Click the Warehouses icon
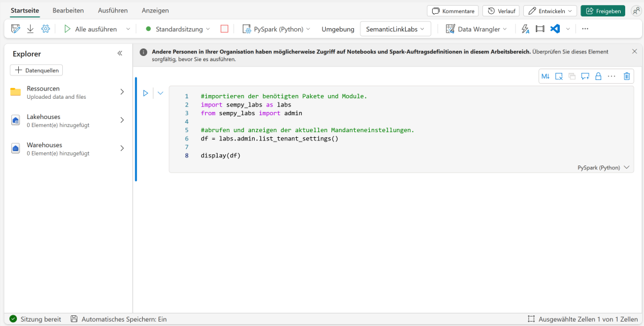The image size is (644, 326). (16, 149)
